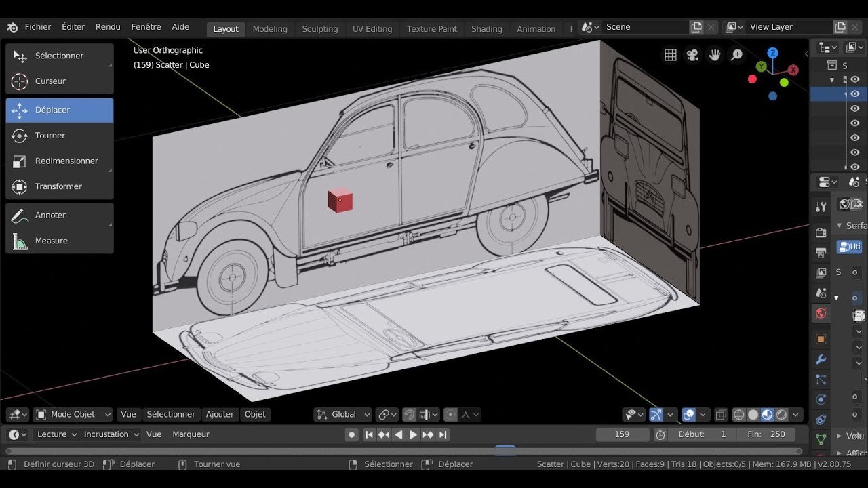Click the zoom magnifier icon in viewport
The image size is (868, 488).
point(736,56)
